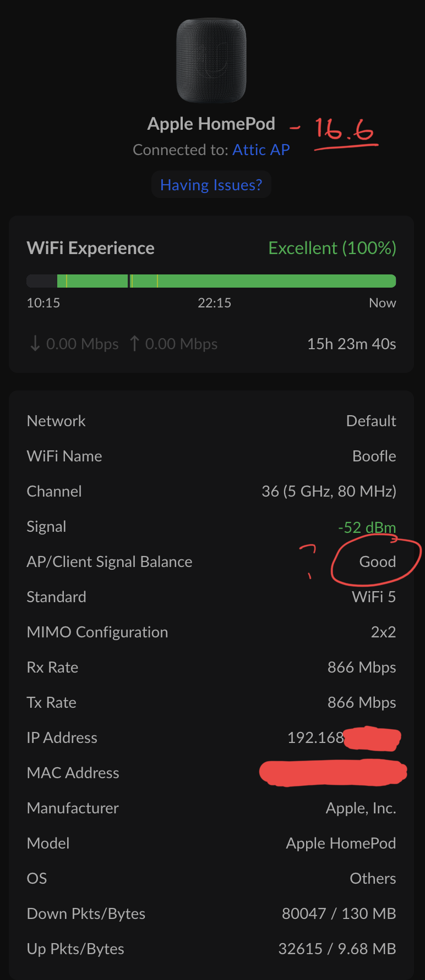Viewport: 425px width, 980px height.
Task: Click the upload arrow speed icon
Action: (134, 344)
